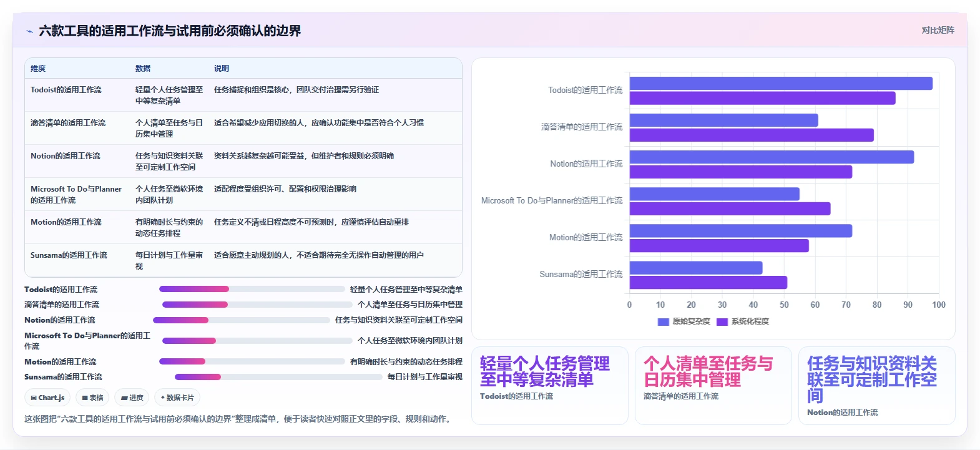The width and height of the screenshot is (980, 450).
Task: Click the icon beside the infographic title
Action: click(x=29, y=31)
